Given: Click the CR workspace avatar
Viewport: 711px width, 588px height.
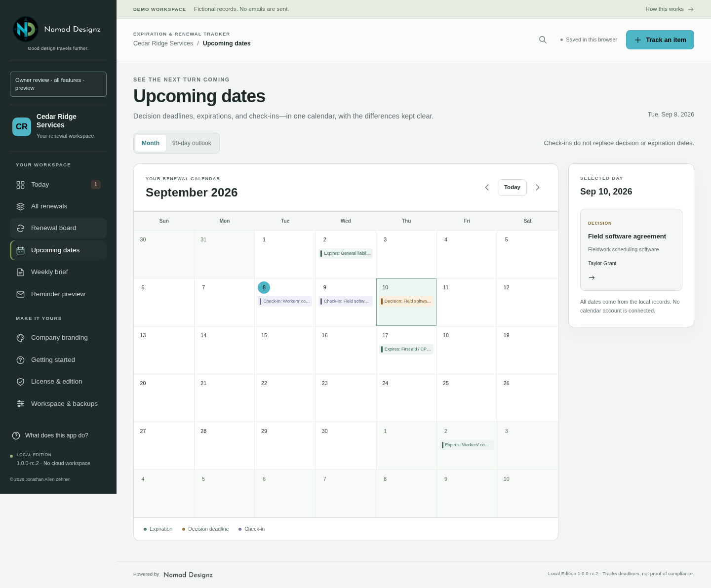Looking at the screenshot, I should click(x=22, y=127).
